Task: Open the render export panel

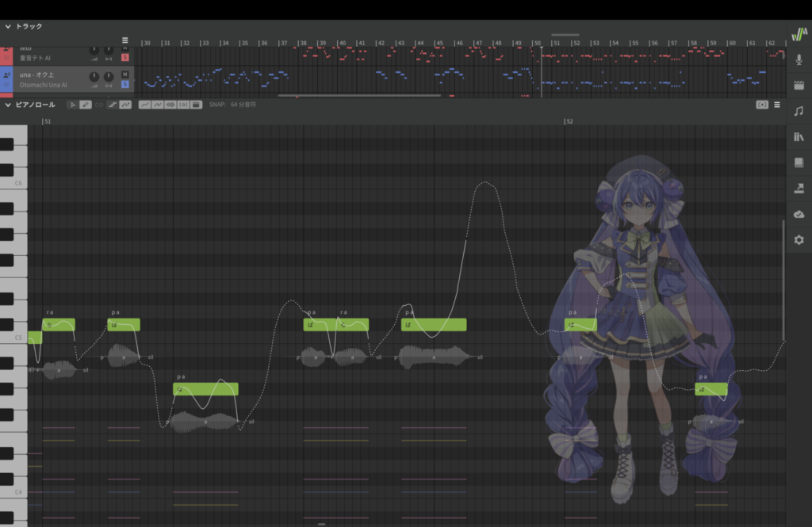Action: click(x=799, y=188)
